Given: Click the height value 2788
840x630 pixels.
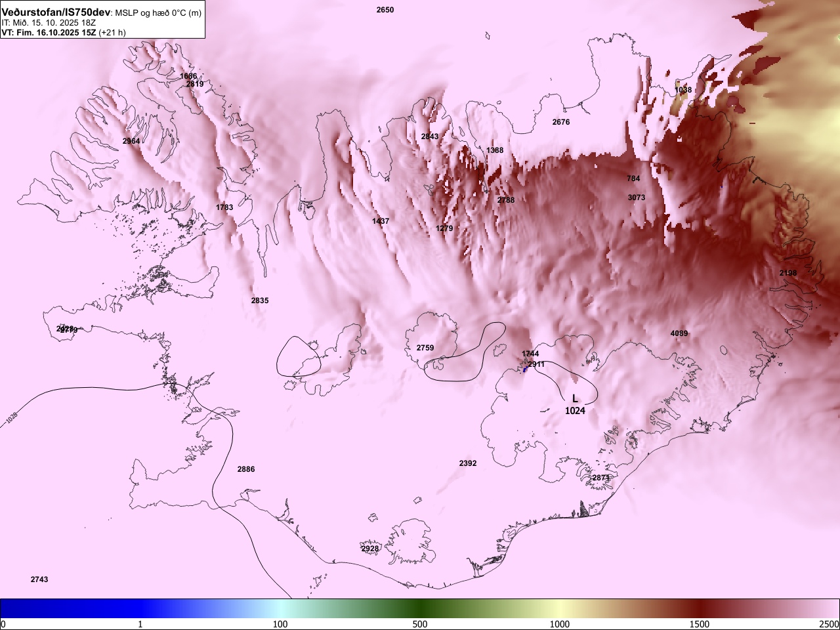Looking at the screenshot, I should coord(506,200).
